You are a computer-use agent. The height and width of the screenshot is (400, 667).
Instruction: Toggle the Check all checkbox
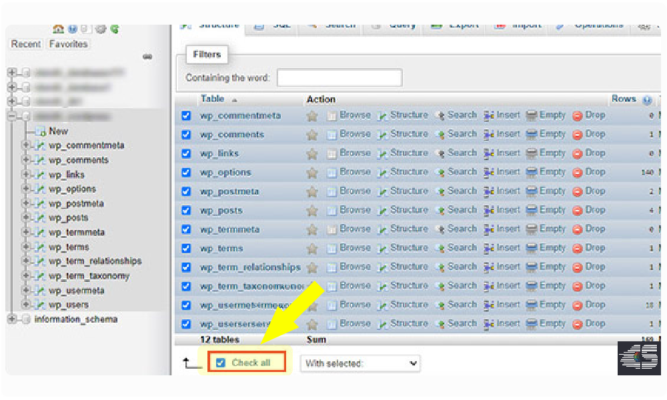pos(220,363)
